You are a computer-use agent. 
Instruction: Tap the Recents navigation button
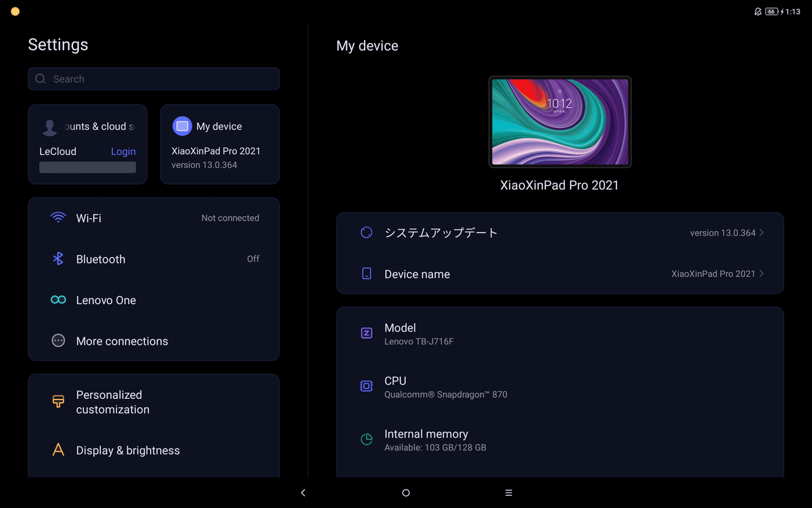[x=509, y=493]
